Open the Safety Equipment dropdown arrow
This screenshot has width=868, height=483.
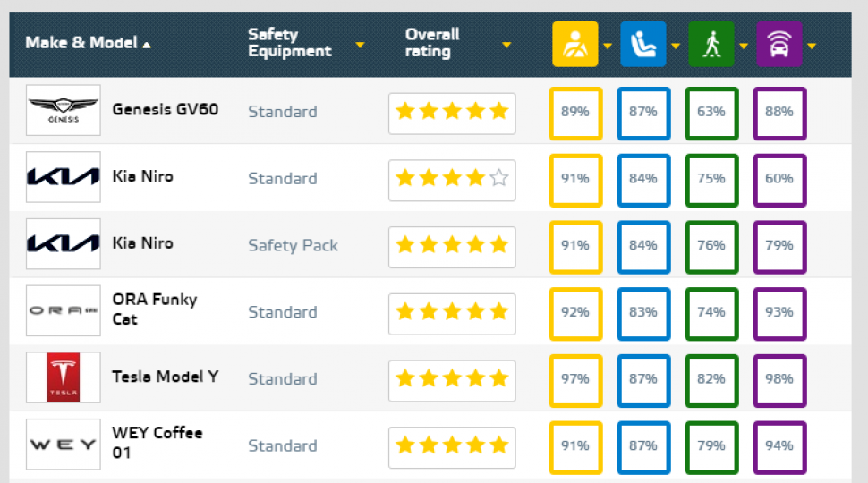[360, 45]
